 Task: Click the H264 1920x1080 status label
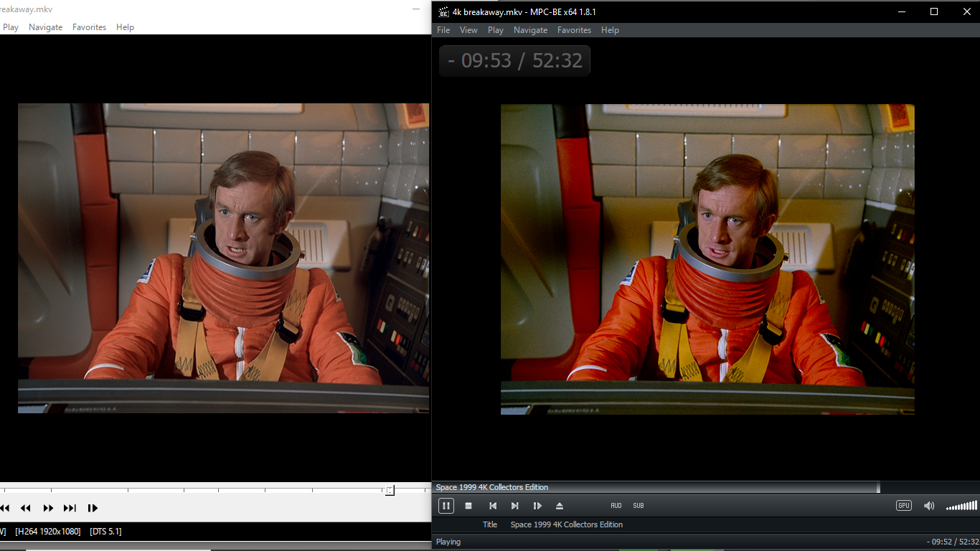pos(48,532)
